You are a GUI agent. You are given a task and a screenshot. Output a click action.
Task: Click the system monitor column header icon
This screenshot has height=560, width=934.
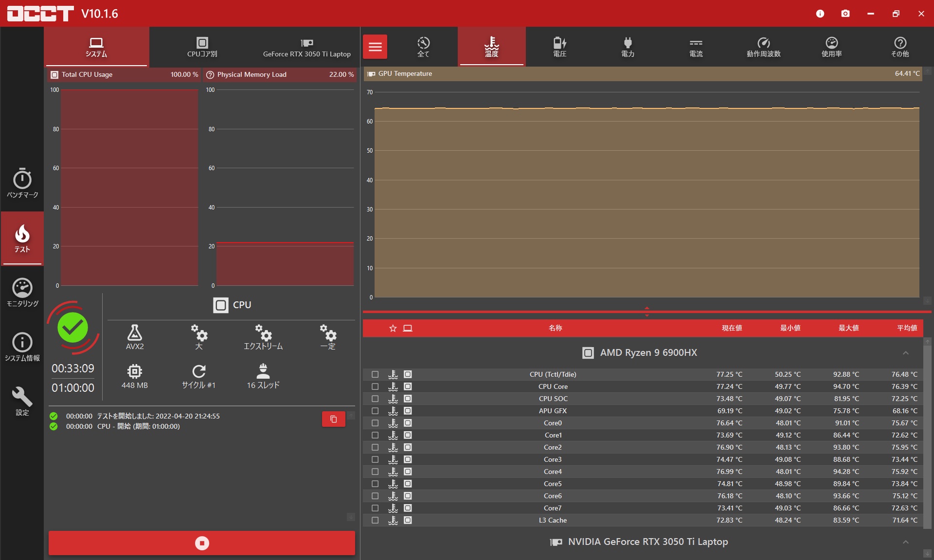coord(408,328)
